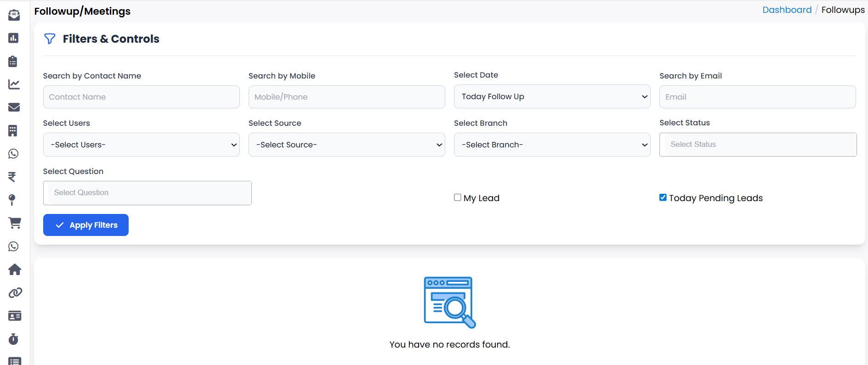The width and height of the screenshot is (868, 365).
Task: Expand the Select Users dropdown
Action: (141, 145)
